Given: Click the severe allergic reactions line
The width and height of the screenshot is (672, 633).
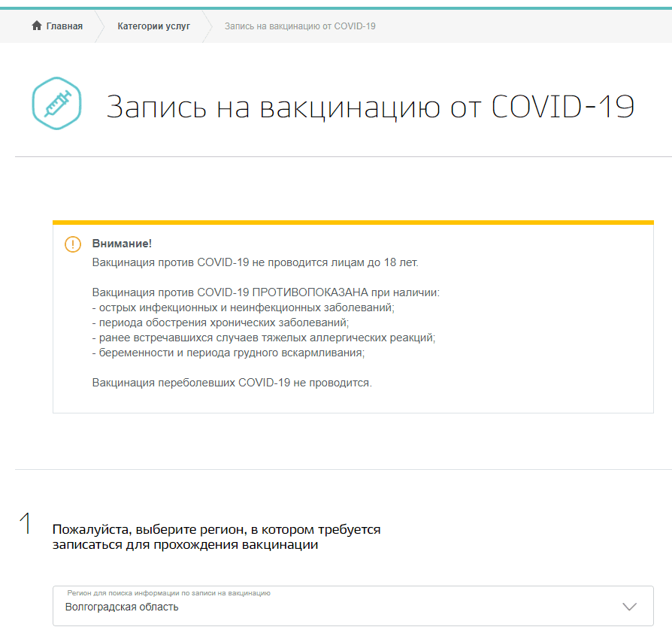Looking at the screenshot, I should (263, 338).
